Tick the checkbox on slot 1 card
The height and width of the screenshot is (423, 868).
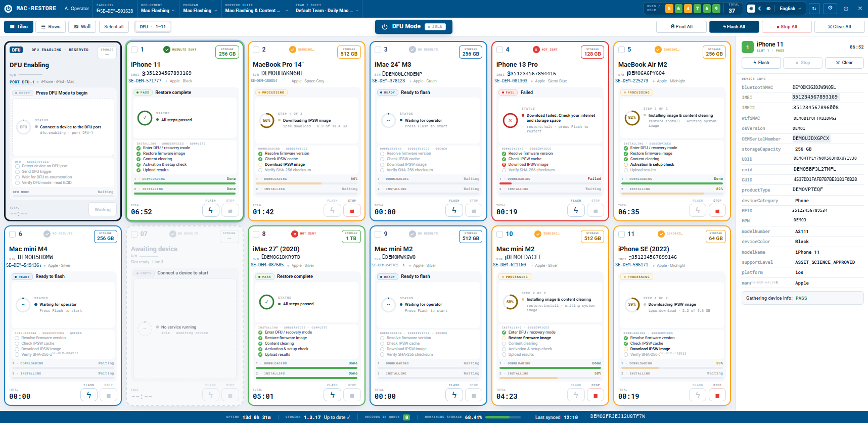tap(134, 50)
